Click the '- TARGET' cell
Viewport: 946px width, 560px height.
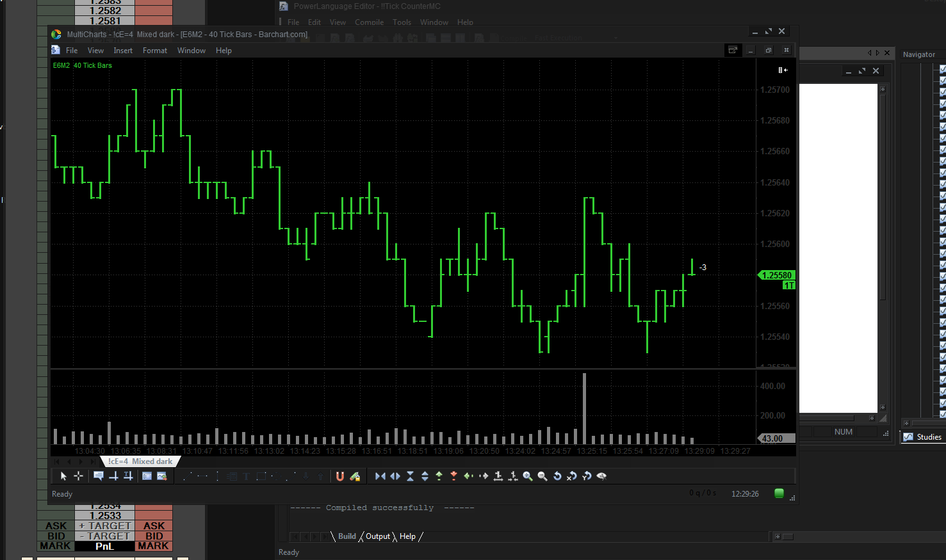pos(105,536)
